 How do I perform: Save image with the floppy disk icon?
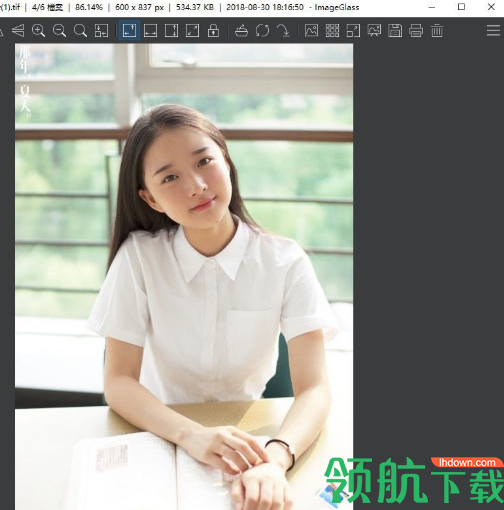[395, 31]
